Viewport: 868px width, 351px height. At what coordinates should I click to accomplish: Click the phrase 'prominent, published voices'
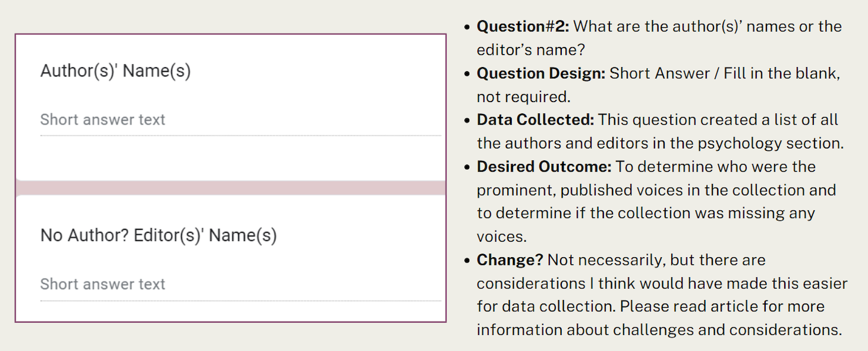tap(571, 190)
